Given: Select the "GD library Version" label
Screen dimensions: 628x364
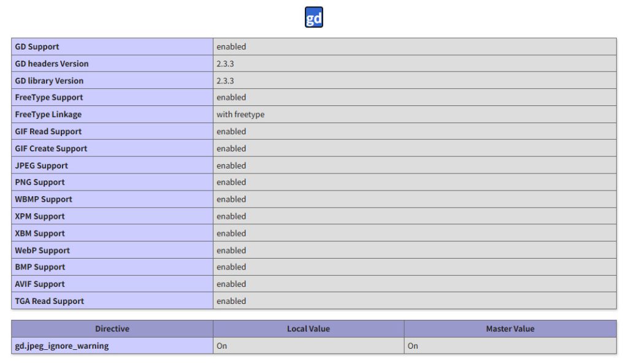Looking at the screenshot, I should coord(49,81).
